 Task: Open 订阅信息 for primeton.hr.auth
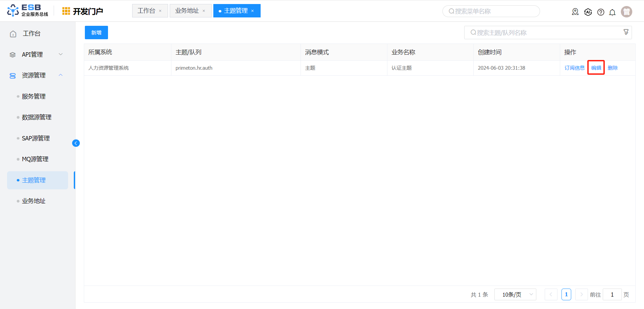[x=574, y=68]
